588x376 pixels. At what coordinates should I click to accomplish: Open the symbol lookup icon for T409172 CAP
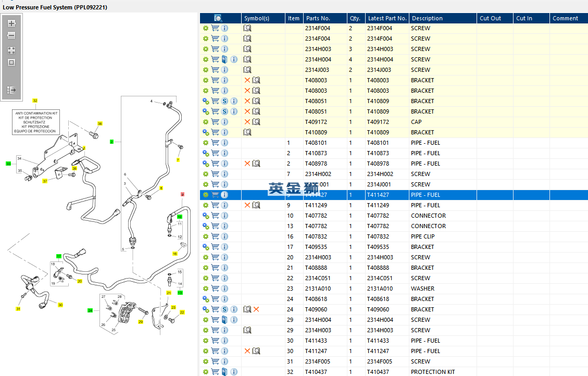(256, 122)
